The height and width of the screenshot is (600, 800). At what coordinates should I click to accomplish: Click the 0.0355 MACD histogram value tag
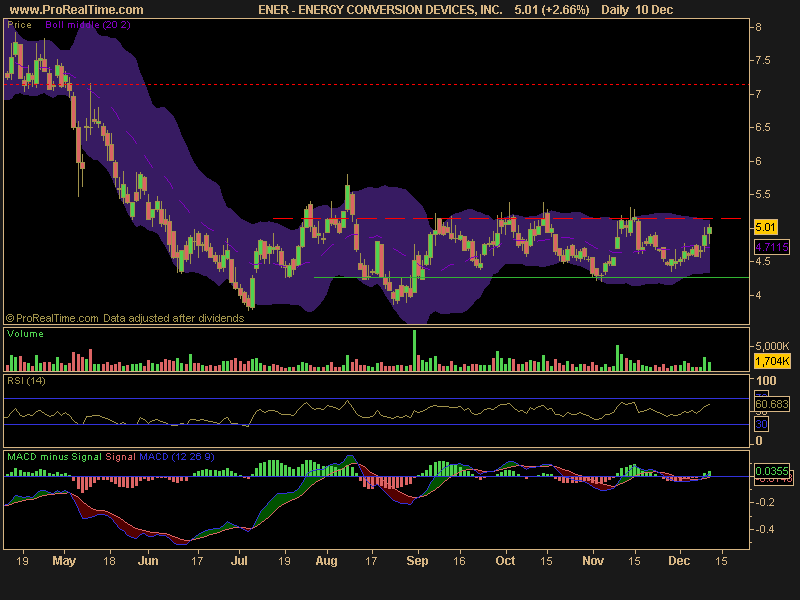tap(772, 470)
